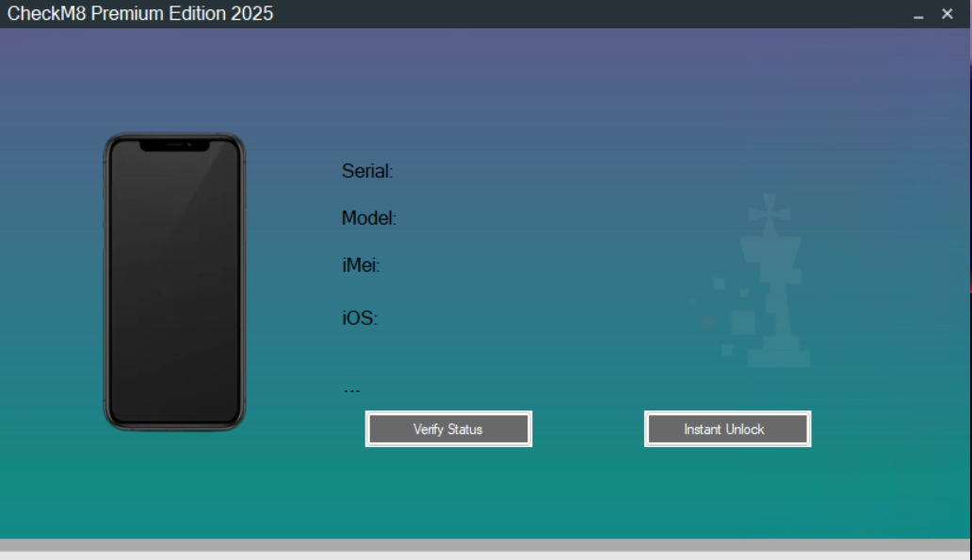Click the cross atop the chess king

click(769, 214)
